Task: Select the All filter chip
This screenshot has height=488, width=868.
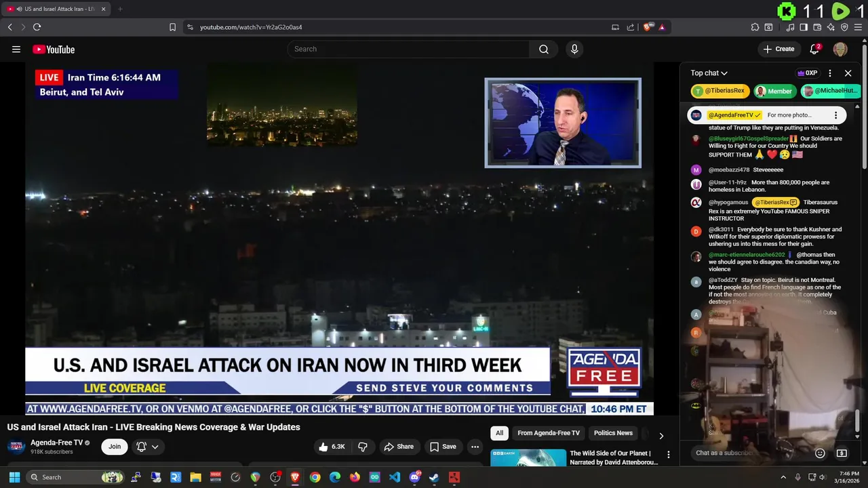Action: coord(499,433)
